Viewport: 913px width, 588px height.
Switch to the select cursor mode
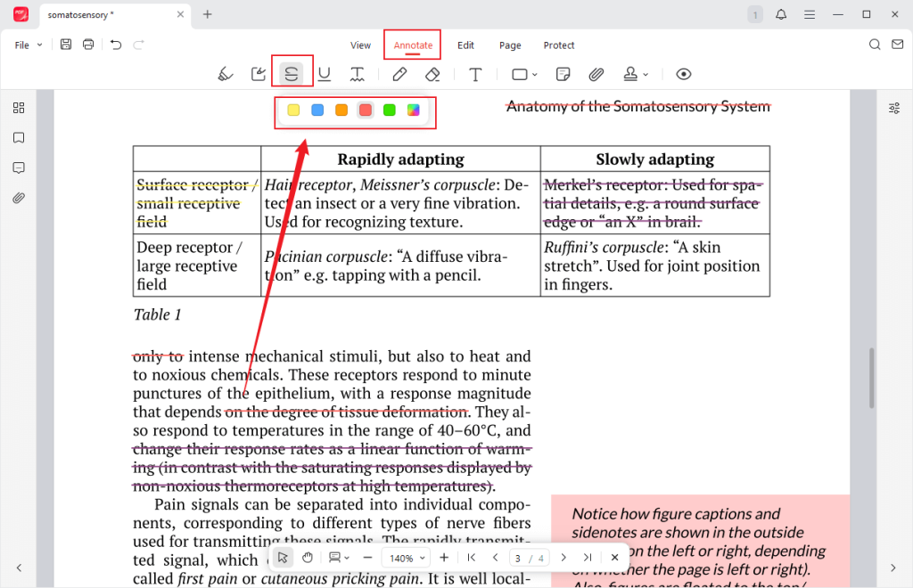click(x=282, y=557)
